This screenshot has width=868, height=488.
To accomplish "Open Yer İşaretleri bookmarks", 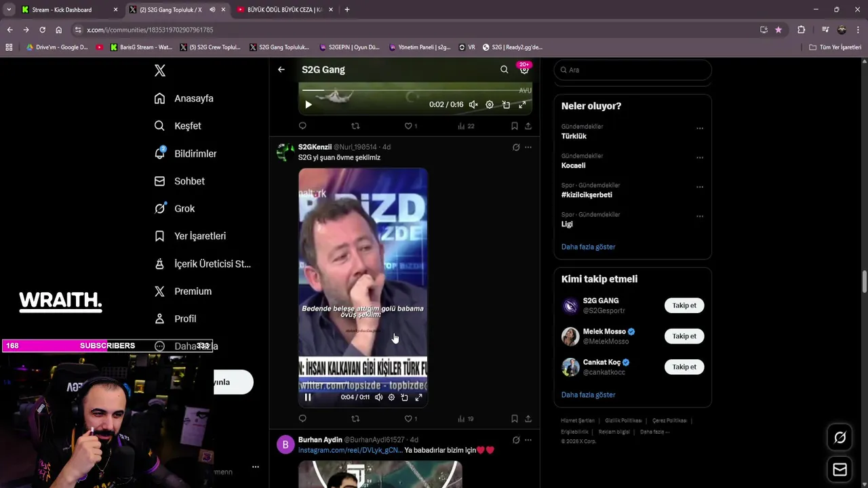I will click(190, 236).
